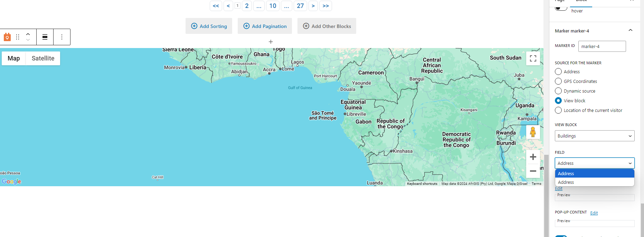Click current page 1 indicator
The image size is (644, 237).
pyautogui.click(x=237, y=6)
